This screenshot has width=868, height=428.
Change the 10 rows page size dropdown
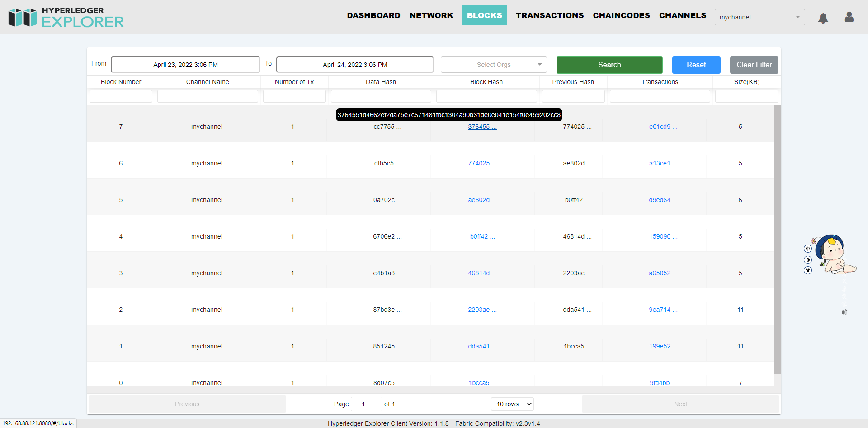pyautogui.click(x=512, y=404)
